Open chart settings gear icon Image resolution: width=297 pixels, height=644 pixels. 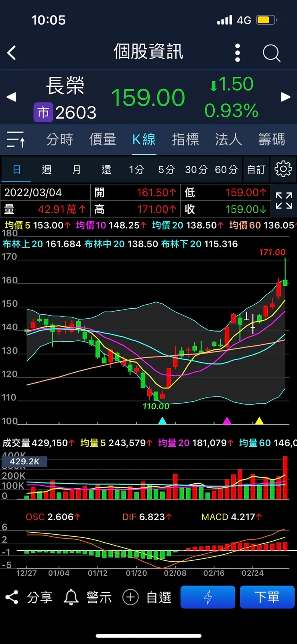pos(283,169)
